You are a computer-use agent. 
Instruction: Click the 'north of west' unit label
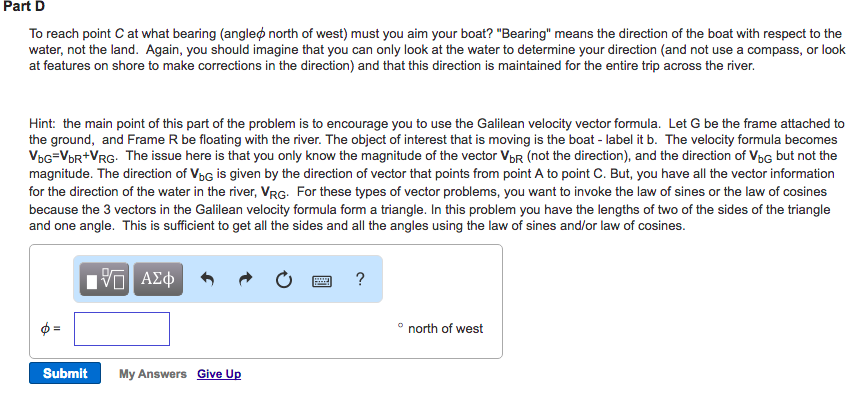point(445,329)
